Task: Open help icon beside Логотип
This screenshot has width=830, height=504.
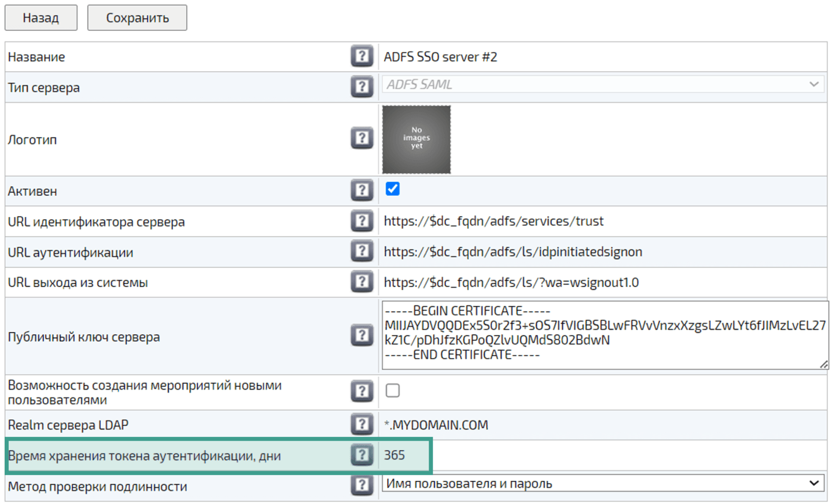Action: tap(361, 139)
